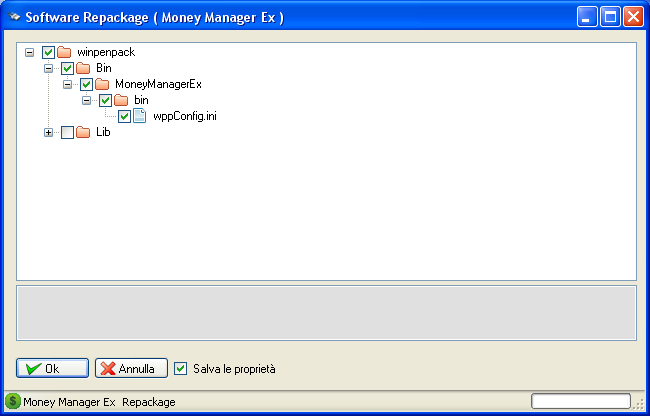Click the Bin folder icon

click(83, 68)
